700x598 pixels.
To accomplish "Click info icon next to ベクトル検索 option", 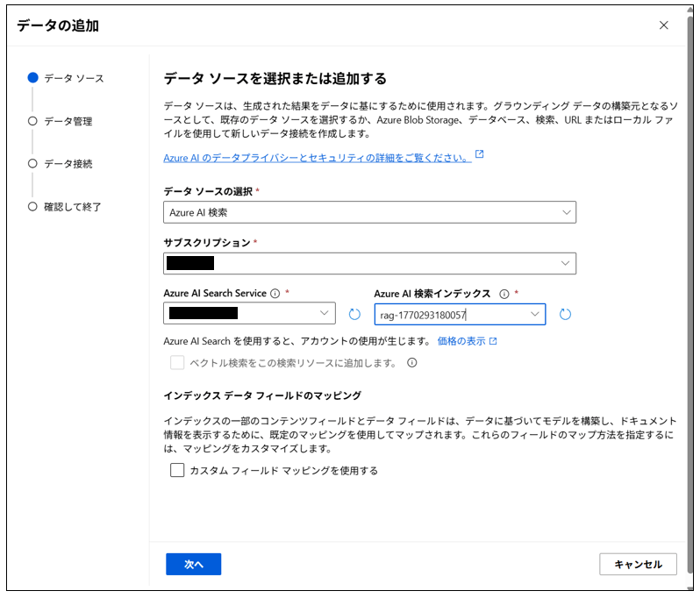I will coord(411,362).
